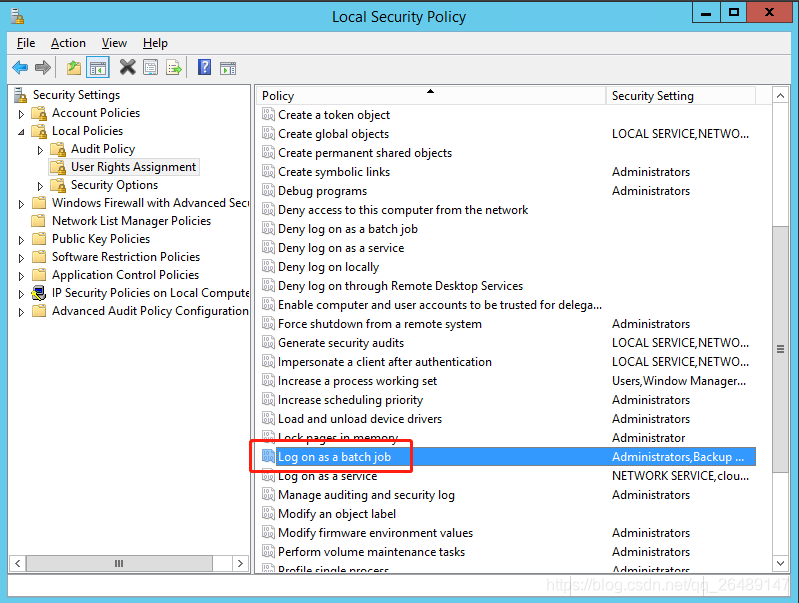Click the icon beside Increase scheduling priority
Image resolution: width=799 pixels, height=603 pixels.
[x=268, y=399]
